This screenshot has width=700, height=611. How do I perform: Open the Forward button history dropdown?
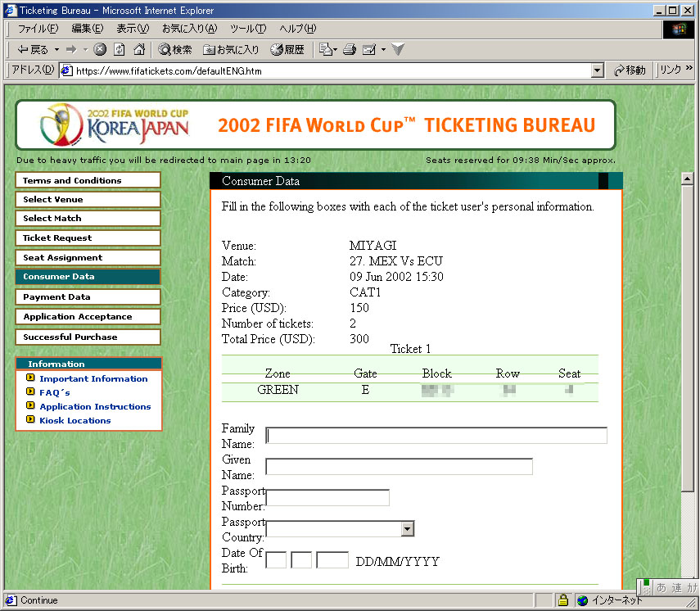pyautogui.click(x=85, y=50)
